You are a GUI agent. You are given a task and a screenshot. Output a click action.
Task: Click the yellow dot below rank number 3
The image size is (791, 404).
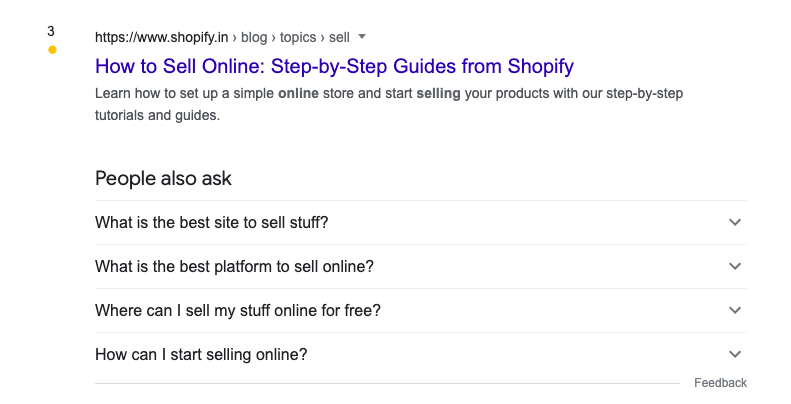52,49
